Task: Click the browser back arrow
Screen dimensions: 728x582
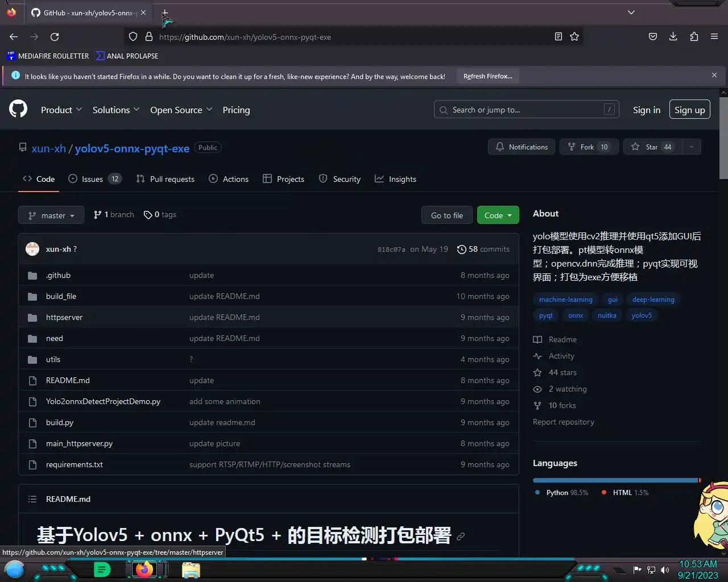Action: [x=14, y=37]
